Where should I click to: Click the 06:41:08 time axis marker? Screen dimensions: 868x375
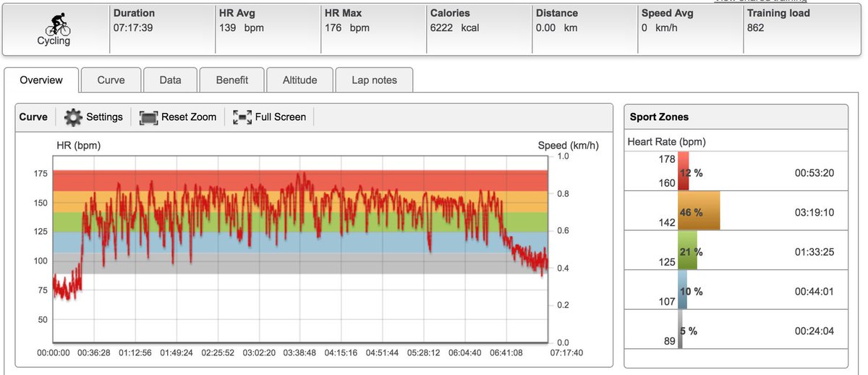click(x=505, y=353)
